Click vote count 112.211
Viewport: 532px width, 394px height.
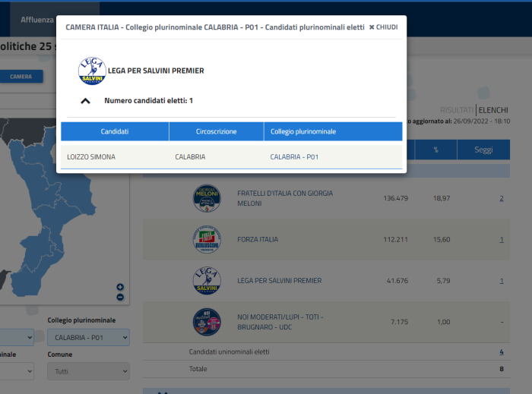coord(396,240)
